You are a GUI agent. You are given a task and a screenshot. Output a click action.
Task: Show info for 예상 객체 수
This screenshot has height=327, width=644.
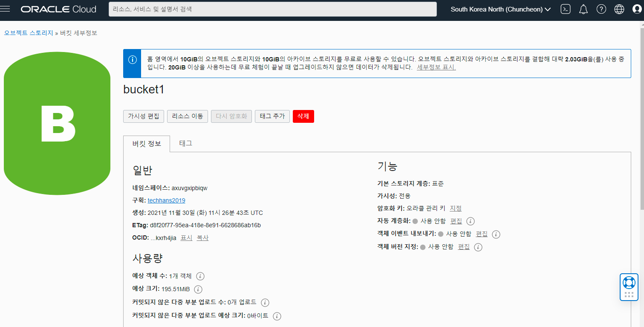[200, 276]
